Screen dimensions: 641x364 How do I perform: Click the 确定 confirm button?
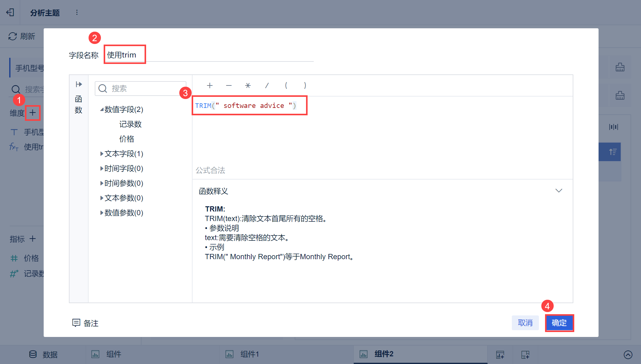click(x=559, y=323)
